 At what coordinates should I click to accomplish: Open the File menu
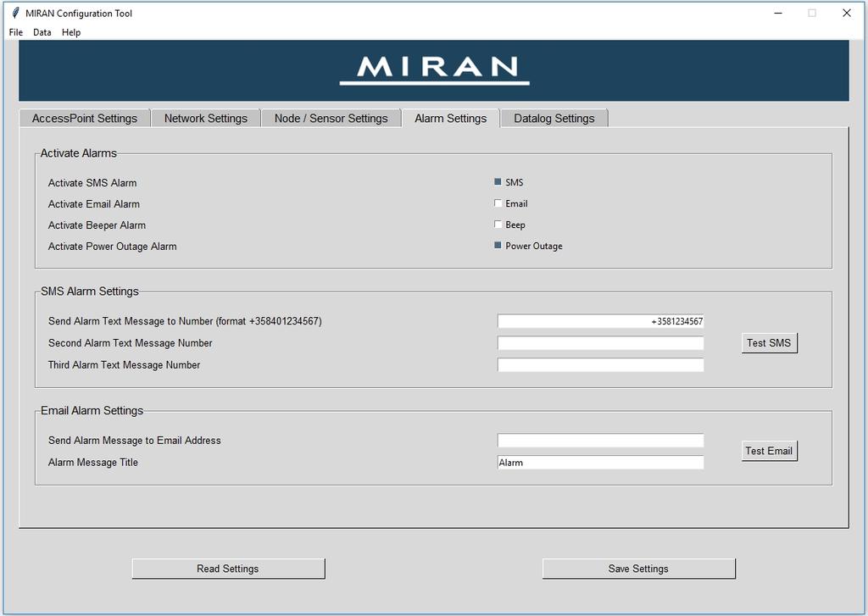[16, 32]
